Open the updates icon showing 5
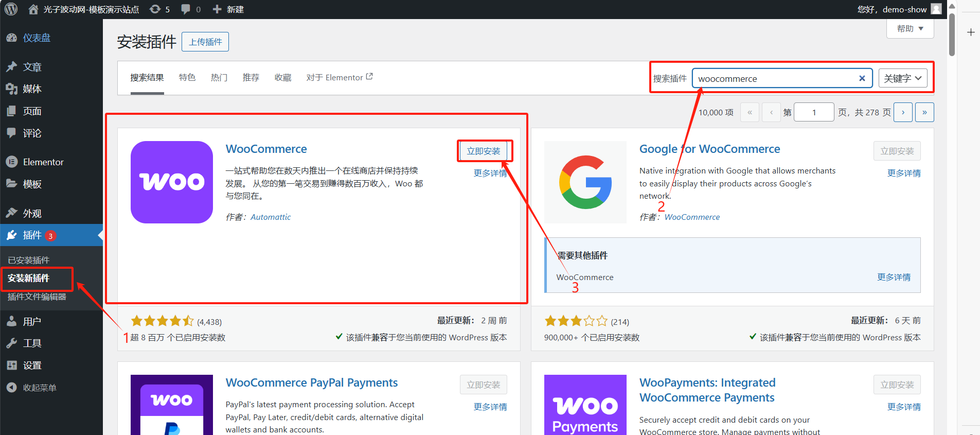Screen dimensions: 980x435 (155, 9)
